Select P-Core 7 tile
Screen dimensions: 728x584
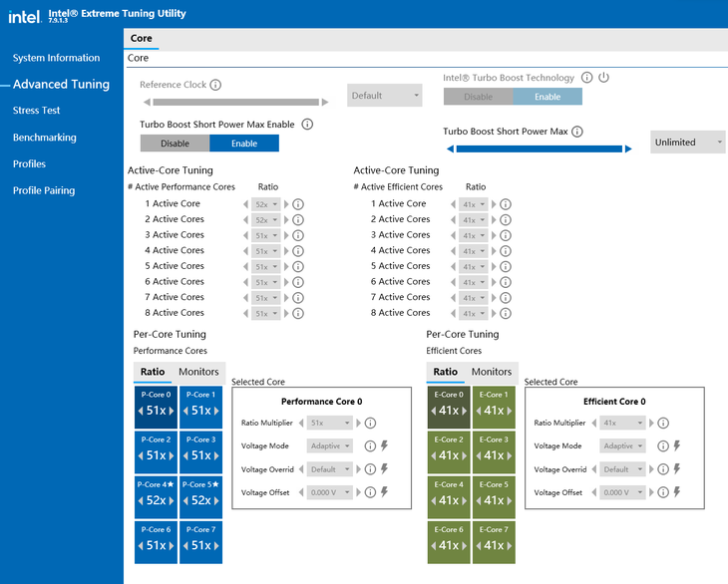coord(201,542)
